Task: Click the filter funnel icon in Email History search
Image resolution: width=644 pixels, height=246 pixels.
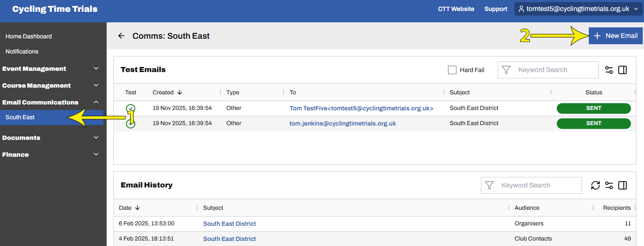Action: coord(489,185)
